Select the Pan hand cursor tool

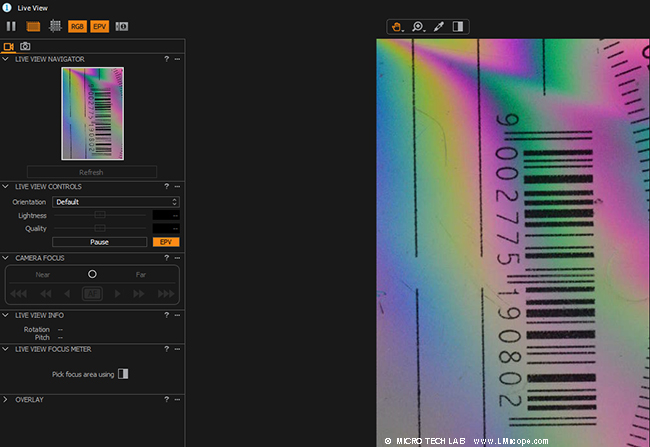pyautogui.click(x=397, y=27)
